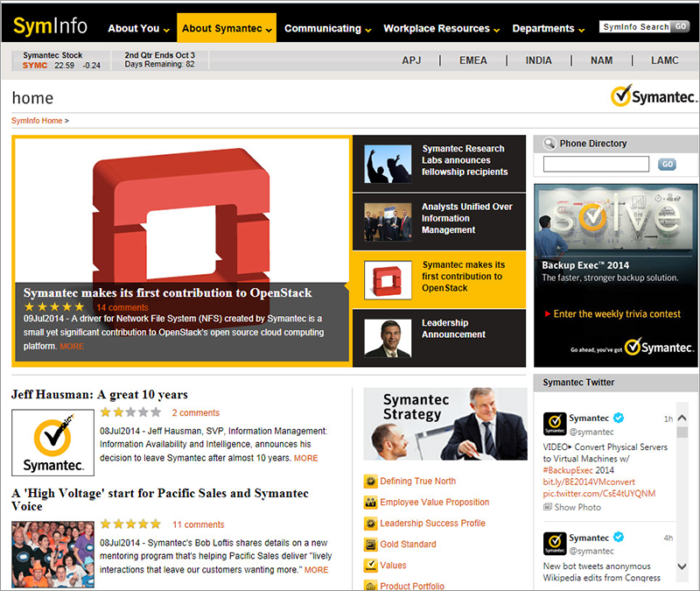This screenshot has width=700, height=591.
Task: Click the Product Portfolio icon
Action: coord(370,586)
